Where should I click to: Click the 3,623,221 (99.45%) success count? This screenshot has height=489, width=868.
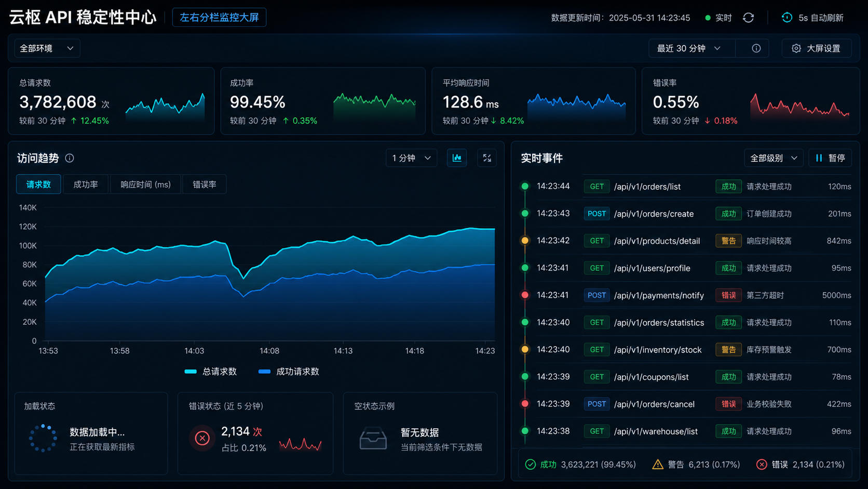tap(598, 465)
